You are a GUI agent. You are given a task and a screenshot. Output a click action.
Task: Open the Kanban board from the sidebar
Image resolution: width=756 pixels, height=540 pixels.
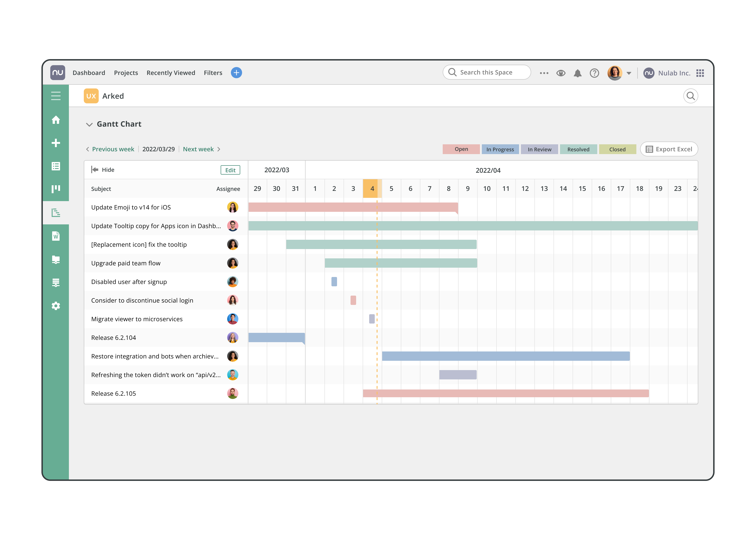point(56,189)
